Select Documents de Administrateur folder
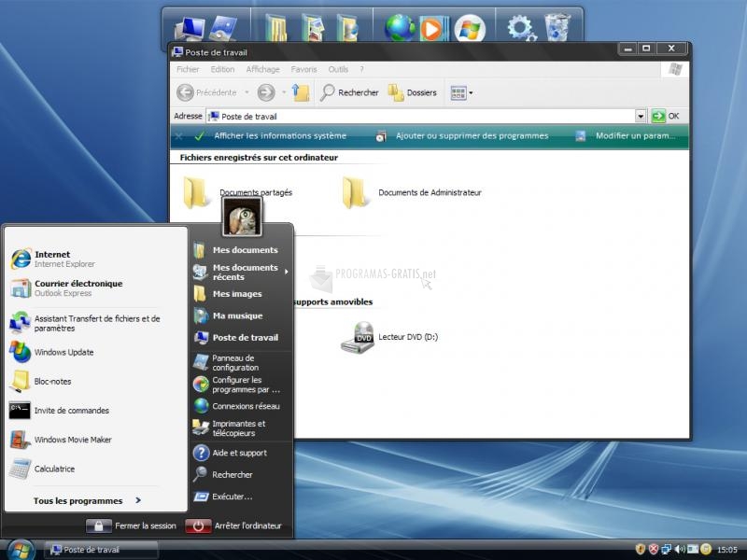The width and height of the screenshot is (747, 560). (x=412, y=192)
